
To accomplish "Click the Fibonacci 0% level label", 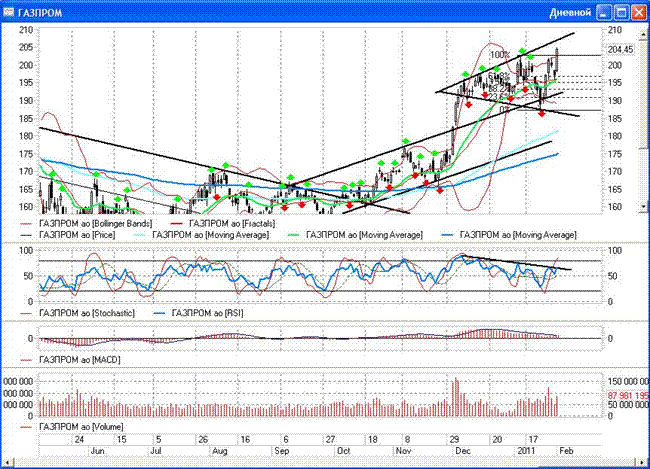I will pos(504,109).
